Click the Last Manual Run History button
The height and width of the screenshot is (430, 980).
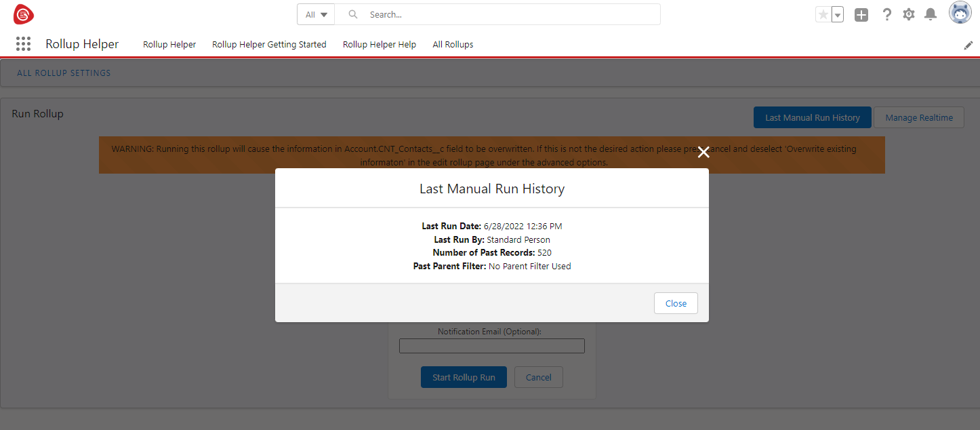[x=813, y=117]
